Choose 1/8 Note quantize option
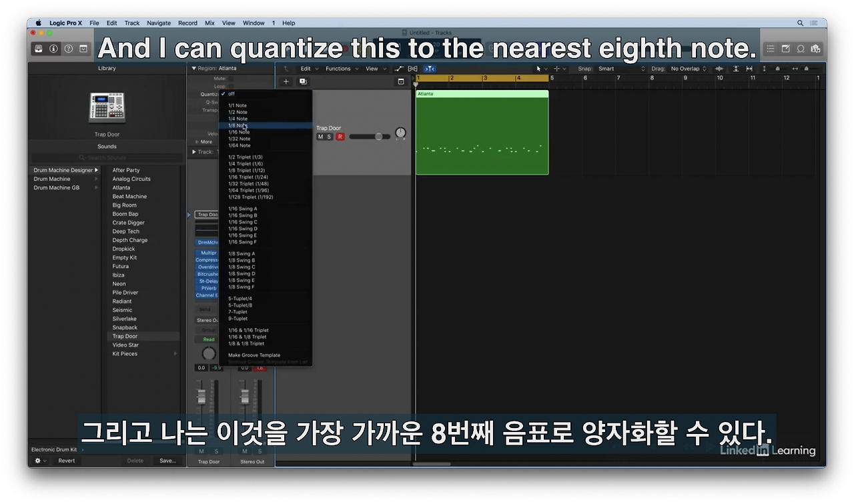This screenshot has width=854, height=504. pyautogui.click(x=266, y=125)
